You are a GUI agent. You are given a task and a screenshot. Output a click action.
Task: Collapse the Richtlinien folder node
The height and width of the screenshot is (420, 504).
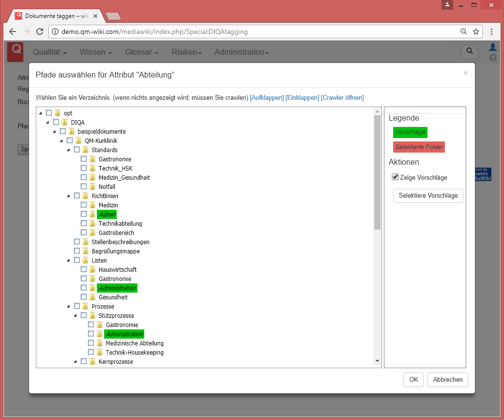[68, 196]
